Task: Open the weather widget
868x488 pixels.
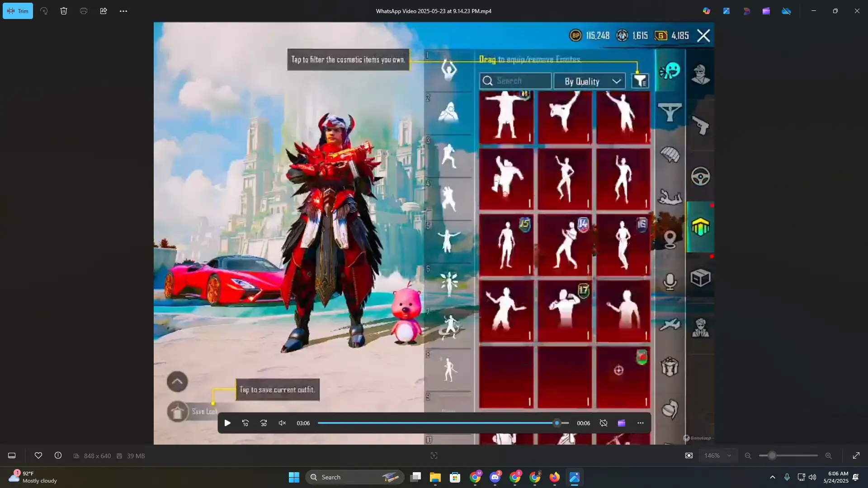Action: click(x=33, y=477)
